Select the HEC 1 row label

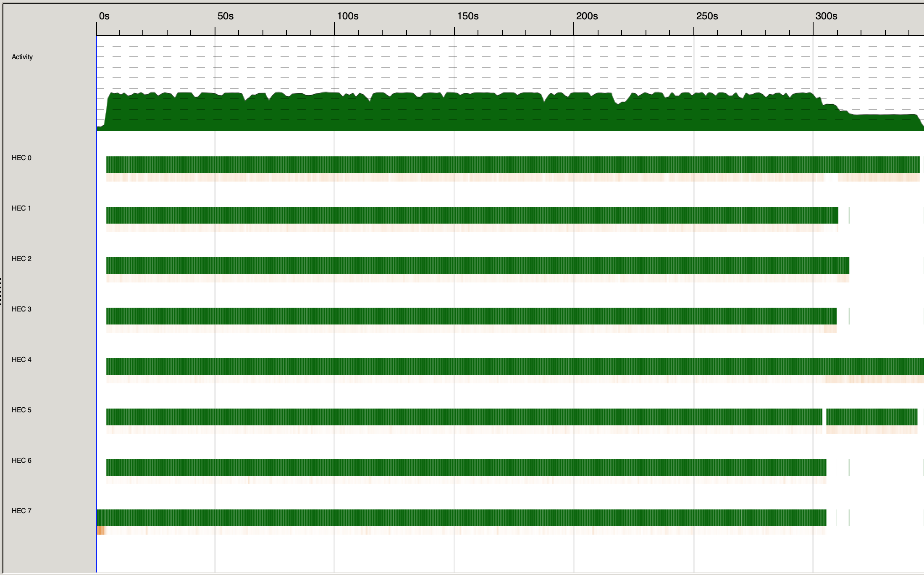[x=21, y=208]
